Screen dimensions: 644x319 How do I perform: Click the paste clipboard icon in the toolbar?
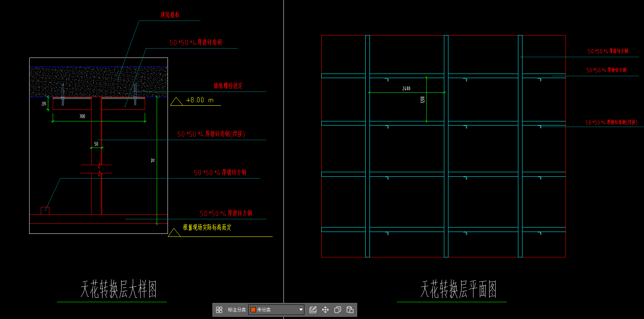click(x=350, y=310)
